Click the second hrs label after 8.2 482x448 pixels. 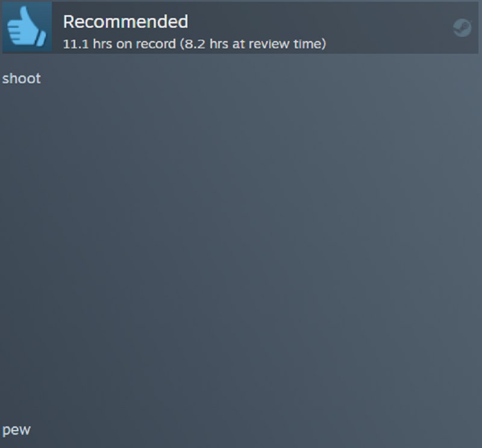tap(219, 44)
